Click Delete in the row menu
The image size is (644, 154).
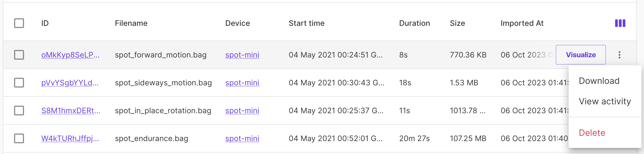tap(592, 133)
